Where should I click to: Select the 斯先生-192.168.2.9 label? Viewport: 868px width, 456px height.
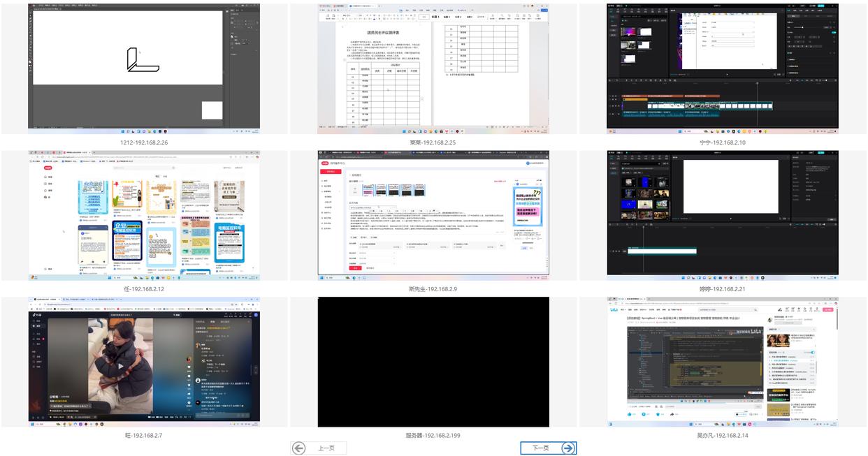(x=433, y=289)
